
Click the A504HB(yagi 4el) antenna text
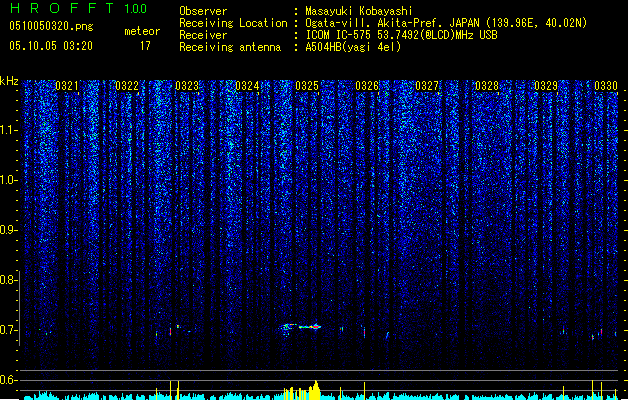point(353,47)
